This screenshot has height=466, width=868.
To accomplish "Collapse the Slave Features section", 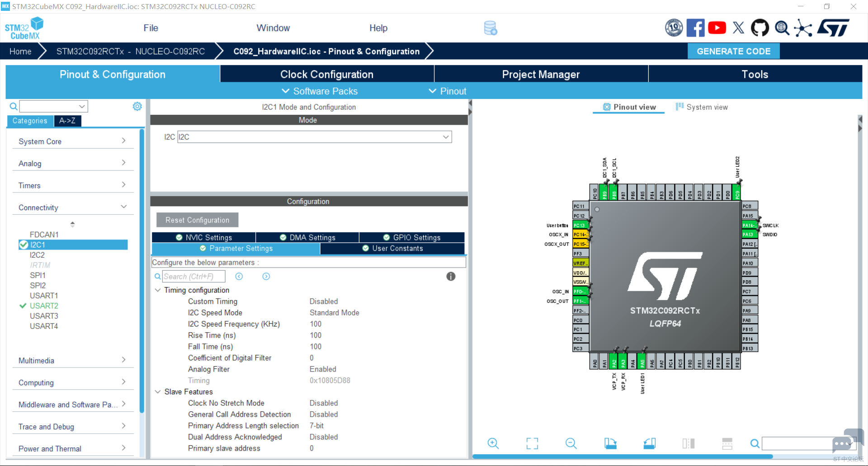I will 158,391.
